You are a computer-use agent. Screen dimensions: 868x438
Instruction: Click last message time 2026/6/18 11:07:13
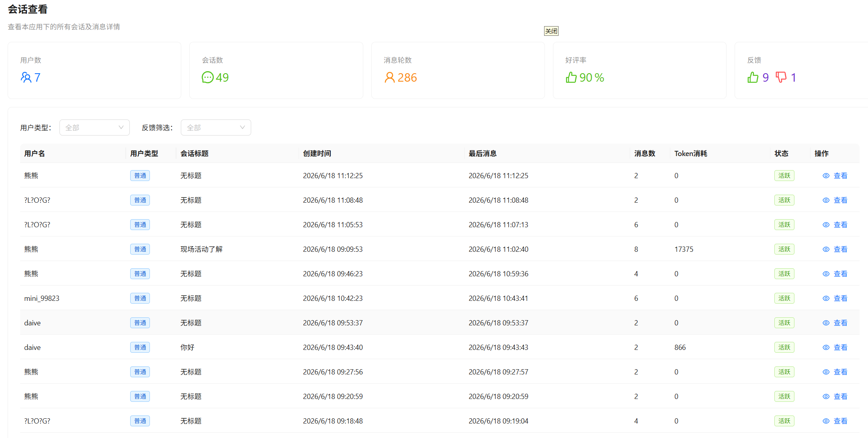(498, 225)
